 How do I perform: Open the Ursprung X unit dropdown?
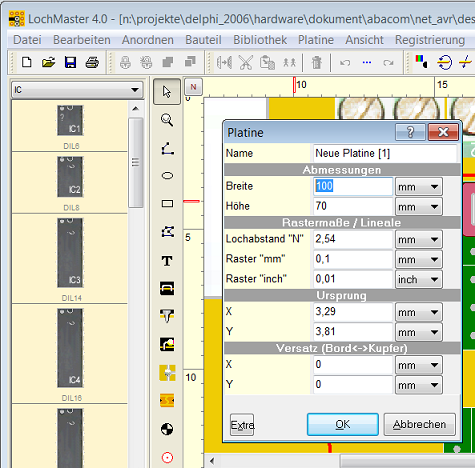pyautogui.click(x=419, y=312)
